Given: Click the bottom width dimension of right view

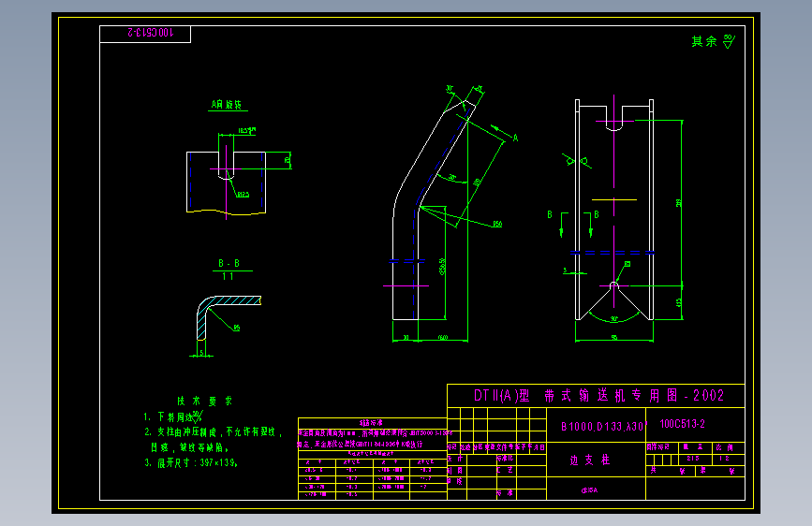Looking at the screenshot, I should (614, 338).
